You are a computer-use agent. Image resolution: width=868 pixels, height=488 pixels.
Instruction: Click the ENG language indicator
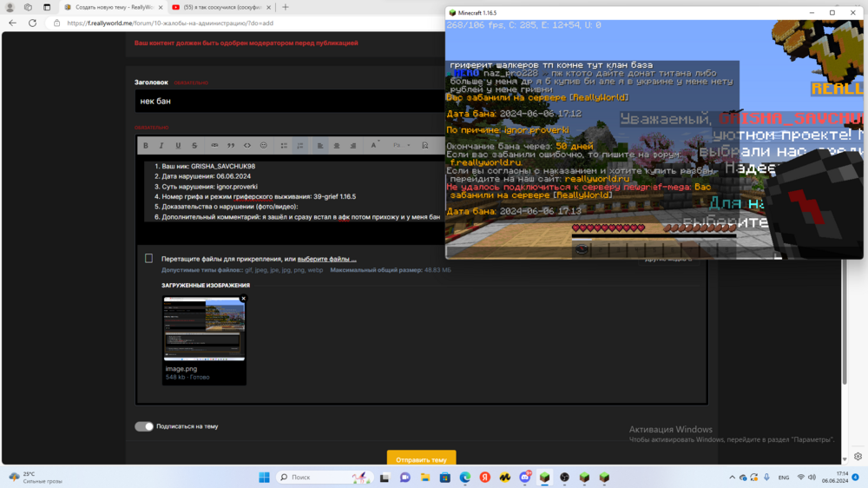783,478
